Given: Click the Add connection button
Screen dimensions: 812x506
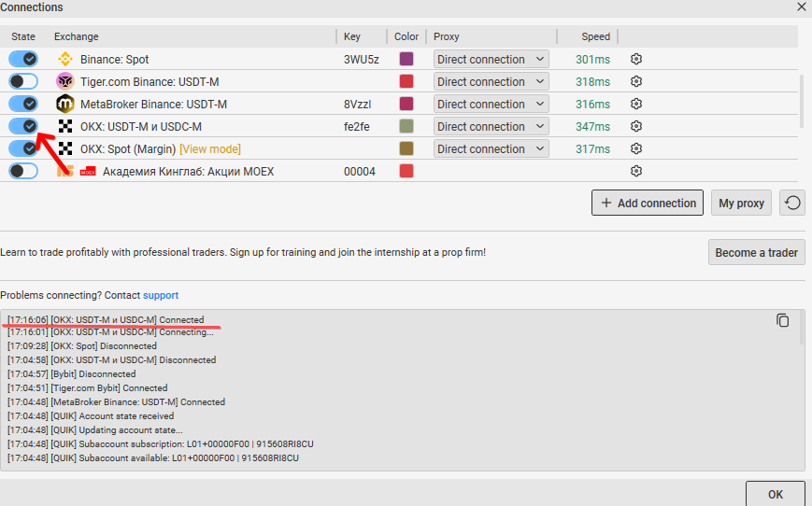Looking at the screenshot, I should click(x=648, y=203).
